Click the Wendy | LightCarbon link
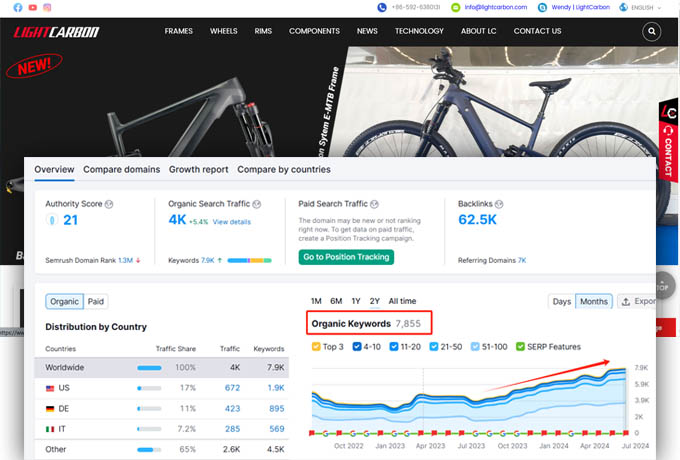 click(581, 7)
